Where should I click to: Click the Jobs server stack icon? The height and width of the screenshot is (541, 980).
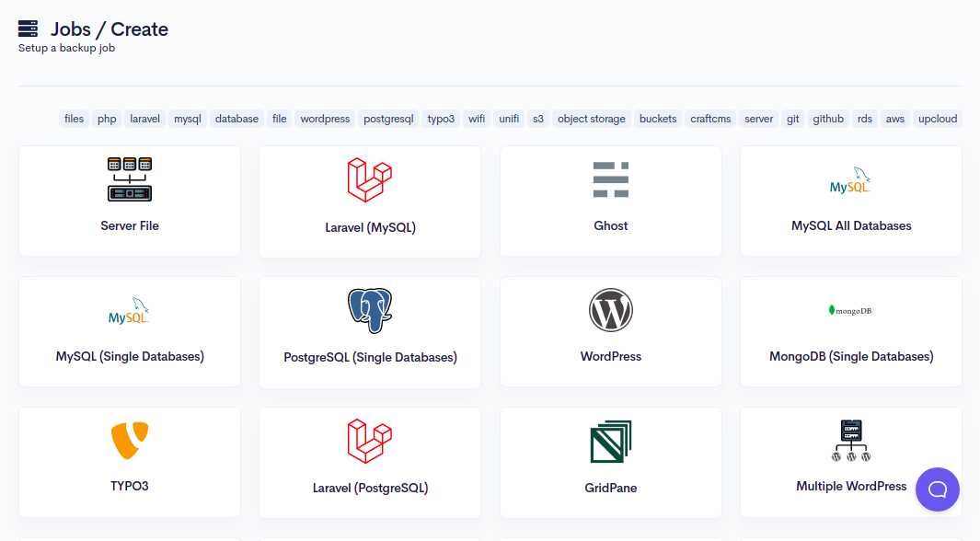pos(29,29)
